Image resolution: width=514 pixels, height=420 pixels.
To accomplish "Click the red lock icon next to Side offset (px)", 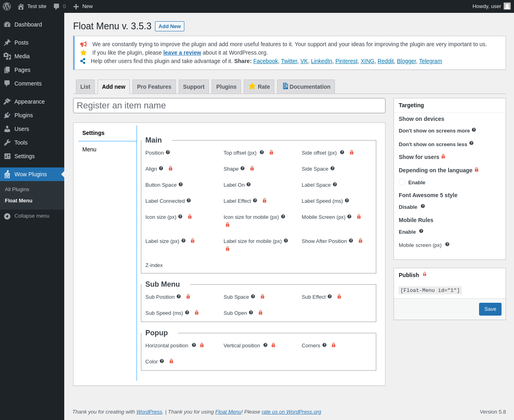I will click(x=352, y=152).
